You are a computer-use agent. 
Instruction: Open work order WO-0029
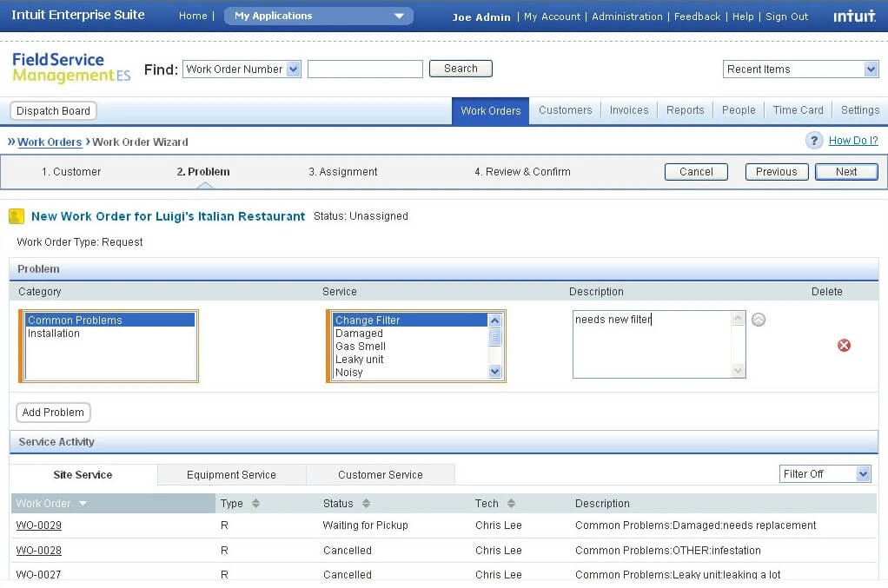[38, 525]
